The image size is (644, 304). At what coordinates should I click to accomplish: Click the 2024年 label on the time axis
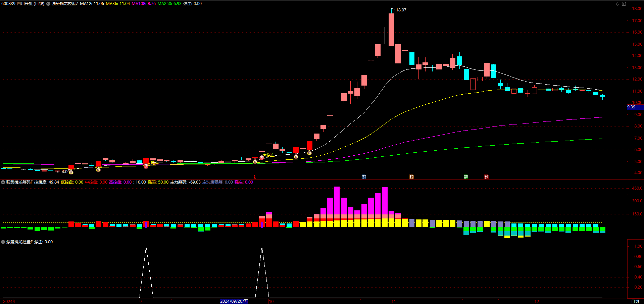(x=10, y=301)
